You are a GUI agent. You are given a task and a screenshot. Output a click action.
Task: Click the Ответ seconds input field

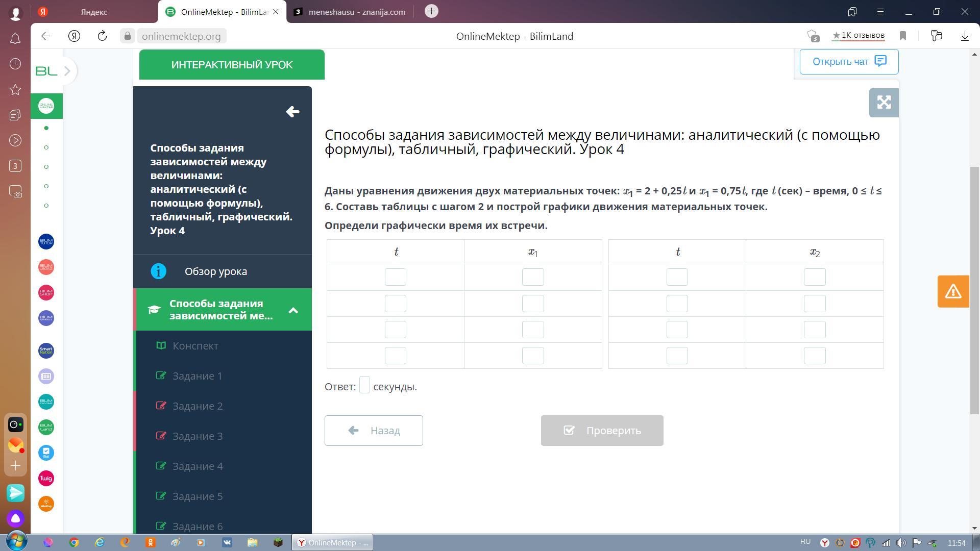[x=364, y=385]
